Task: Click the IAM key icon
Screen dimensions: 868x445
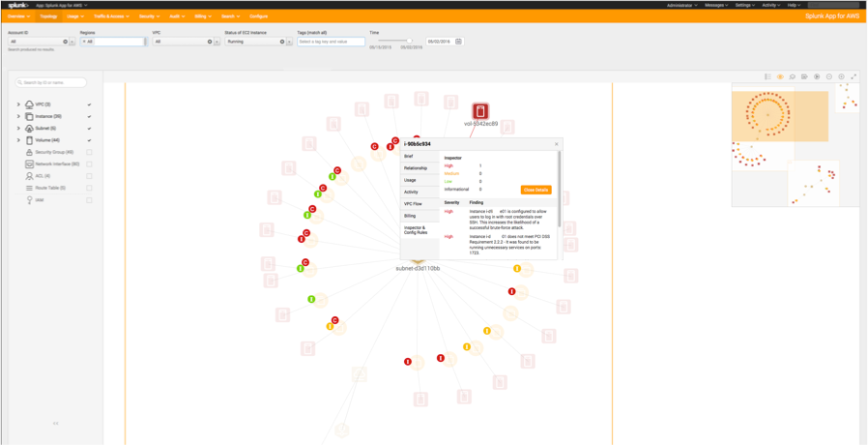Action: coord(29,200)
